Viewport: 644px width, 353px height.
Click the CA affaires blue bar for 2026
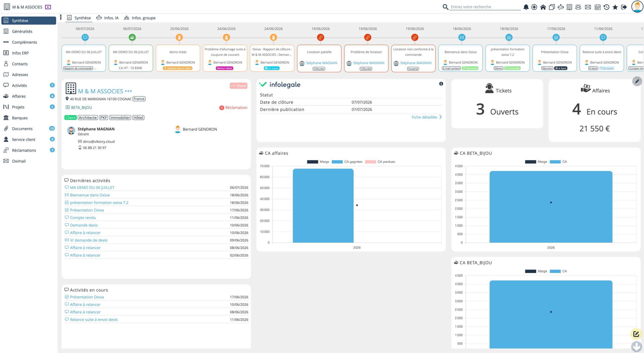click(x=323, y=206)
